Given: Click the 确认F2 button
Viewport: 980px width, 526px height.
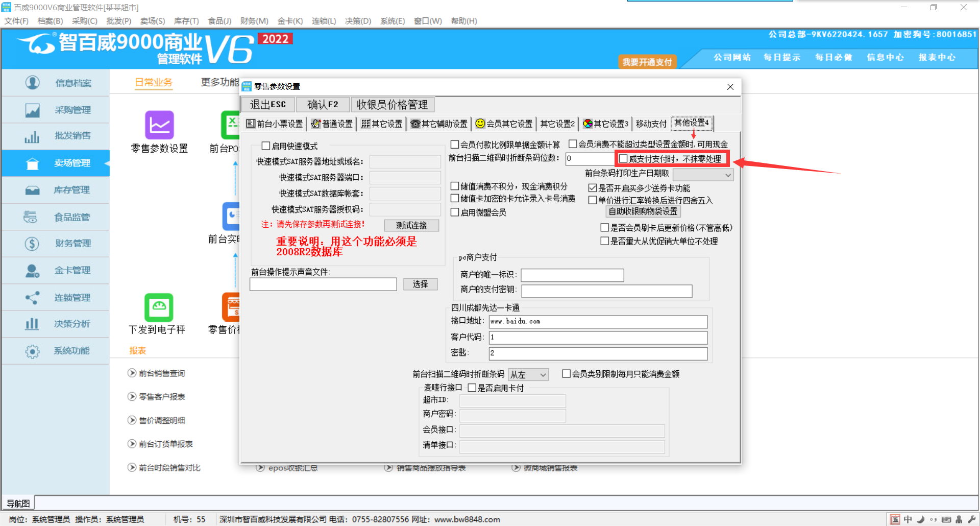Looking at the screenshot, I should (323, 105).
